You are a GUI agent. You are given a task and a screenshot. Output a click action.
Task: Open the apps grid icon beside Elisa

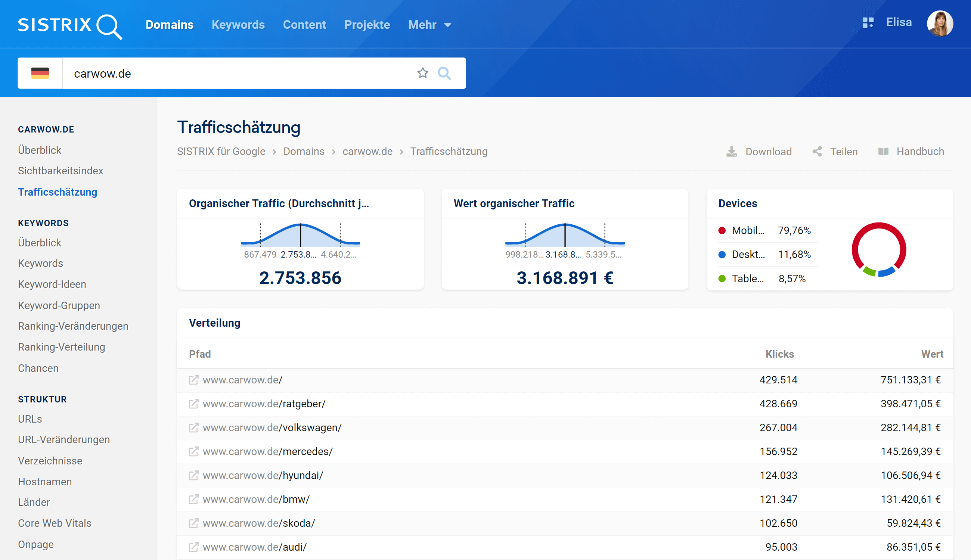pos(868,23)
